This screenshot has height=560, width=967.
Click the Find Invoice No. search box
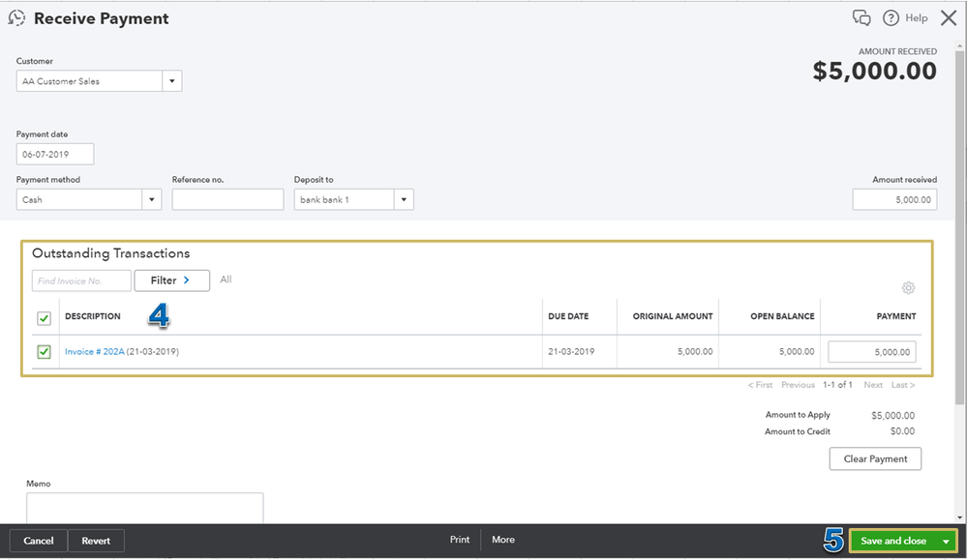pyautogui.click(x=81, y=280)
